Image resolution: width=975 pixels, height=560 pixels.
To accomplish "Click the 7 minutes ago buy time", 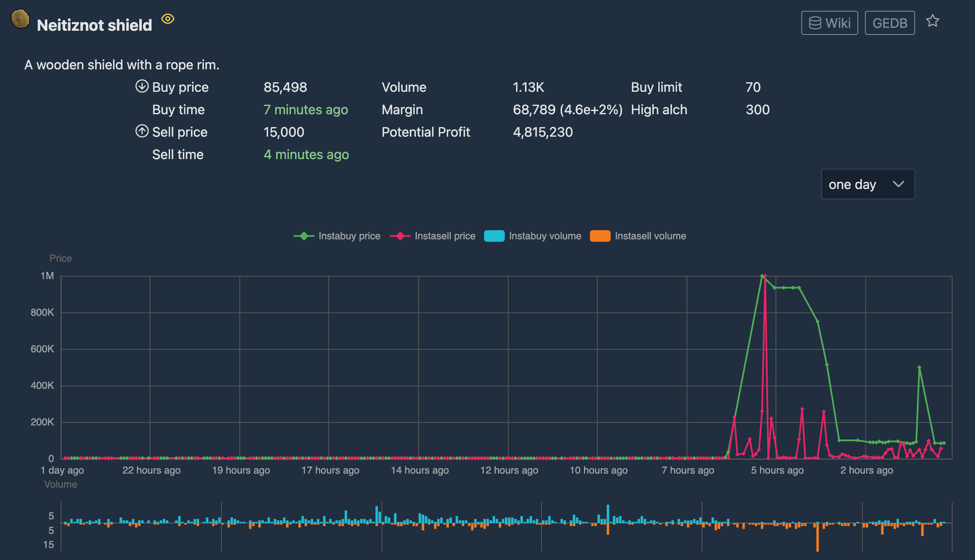I will [305, 110].
